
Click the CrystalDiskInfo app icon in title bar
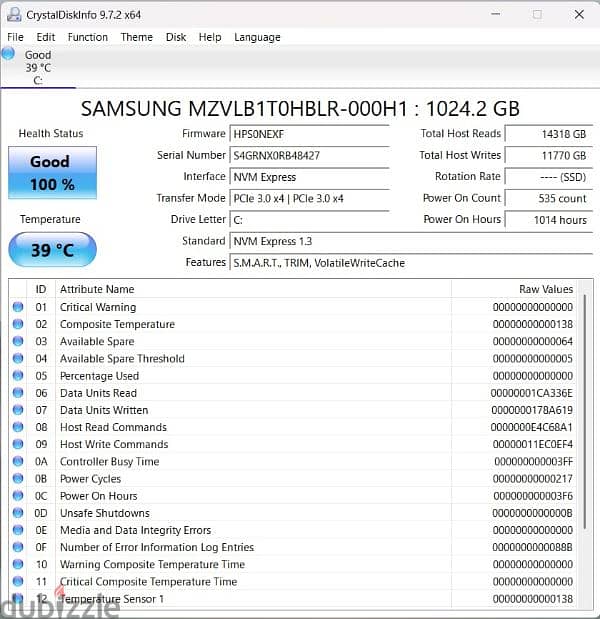(x=14, y=15)
